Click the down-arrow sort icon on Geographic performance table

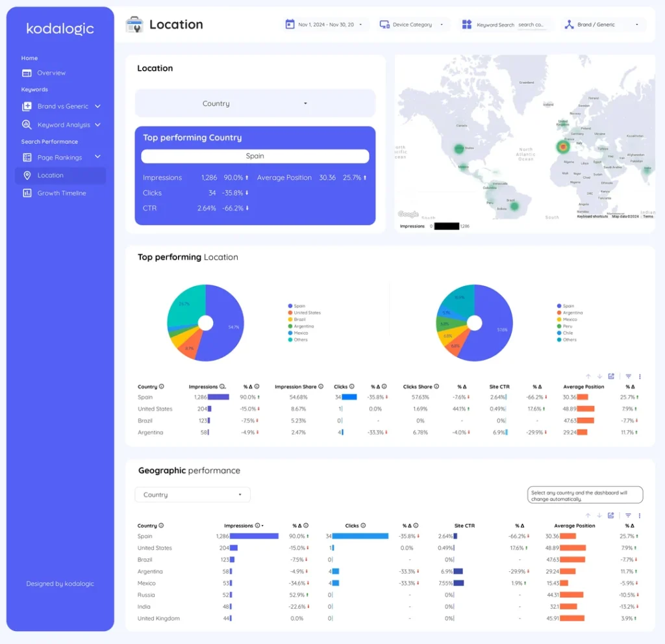(x=599, y=515)
